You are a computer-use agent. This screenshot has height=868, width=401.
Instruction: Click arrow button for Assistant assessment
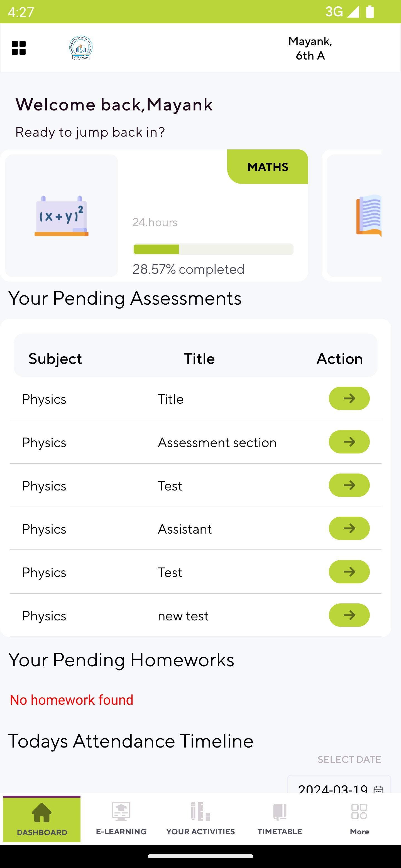coord(349,528)
